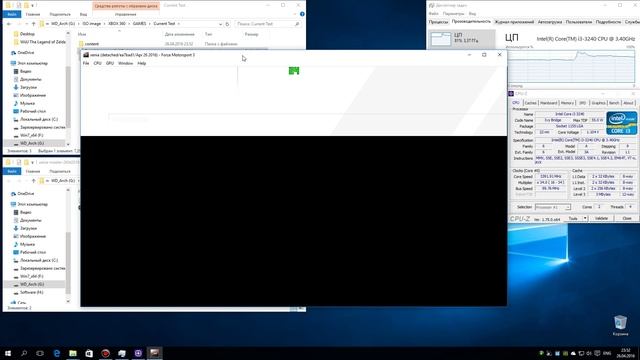Click GAMES in the top Explorer breadcrumb
Image resolution: width=640 pixels, height=360 pixels.
pos(139,24)
